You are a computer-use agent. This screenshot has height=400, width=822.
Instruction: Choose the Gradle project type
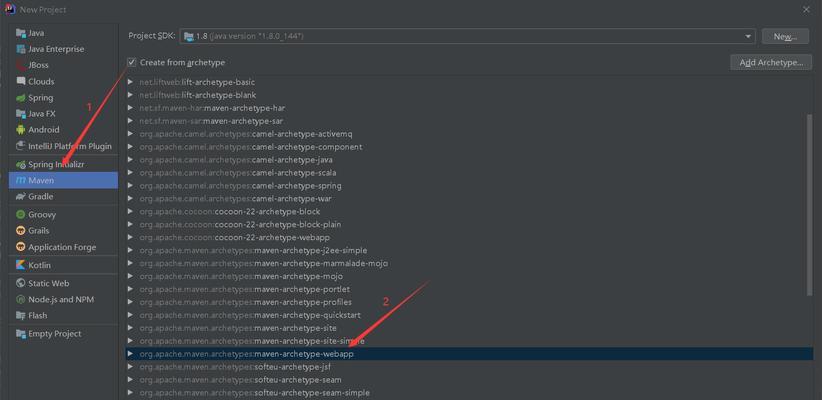[x=63, y=197]
